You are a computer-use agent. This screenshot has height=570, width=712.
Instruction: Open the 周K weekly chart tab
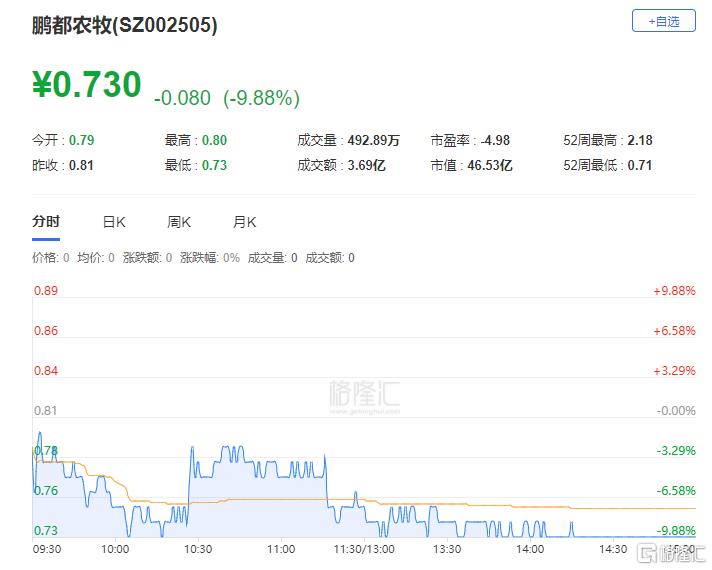pyautogui.click(x=179, y=222)
